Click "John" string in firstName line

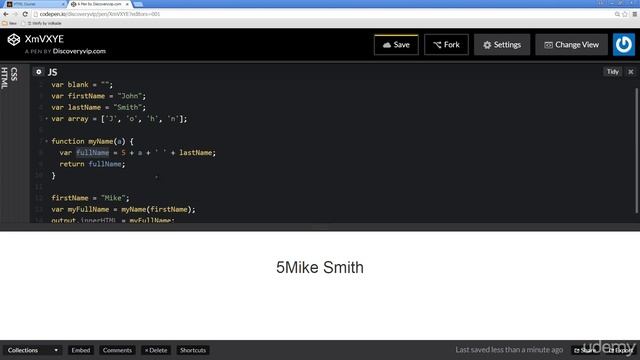[129, 96]
